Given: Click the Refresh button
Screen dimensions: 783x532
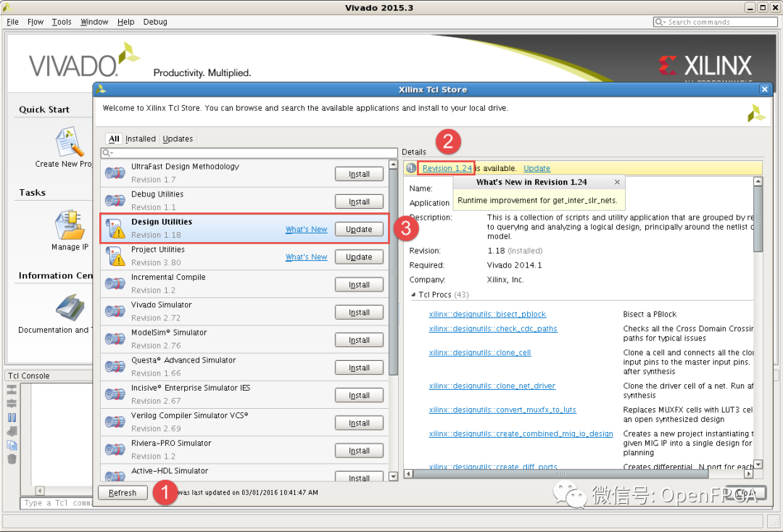Looking at the screenshot, I should click(123, 493).
